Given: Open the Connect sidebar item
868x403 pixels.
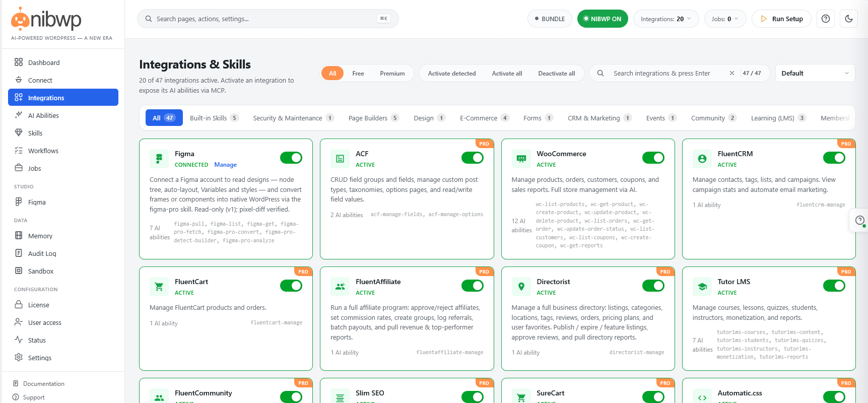Looking at the screenshot, I should [x=63, y=80].
